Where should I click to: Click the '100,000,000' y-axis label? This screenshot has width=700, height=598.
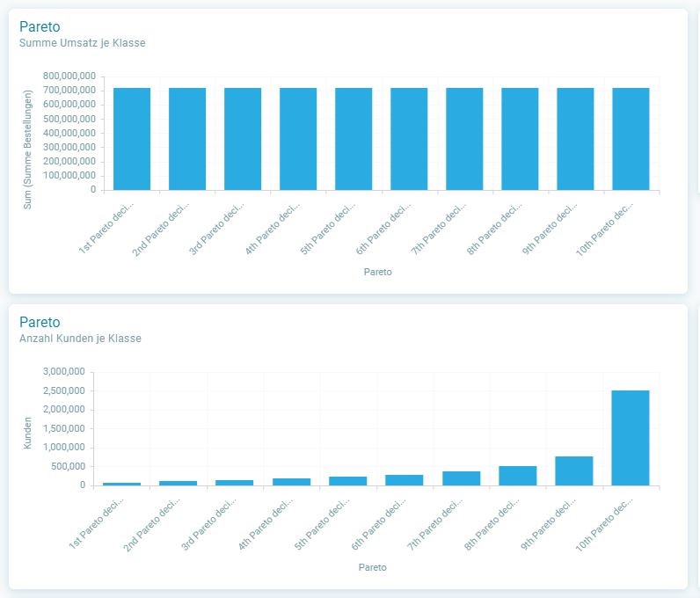click(69, 176)
